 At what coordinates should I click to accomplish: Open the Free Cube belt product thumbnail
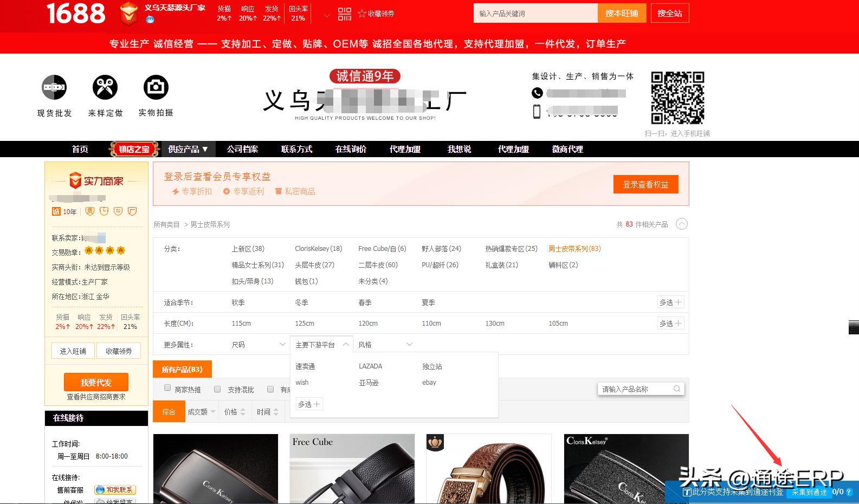pos(352,469)
